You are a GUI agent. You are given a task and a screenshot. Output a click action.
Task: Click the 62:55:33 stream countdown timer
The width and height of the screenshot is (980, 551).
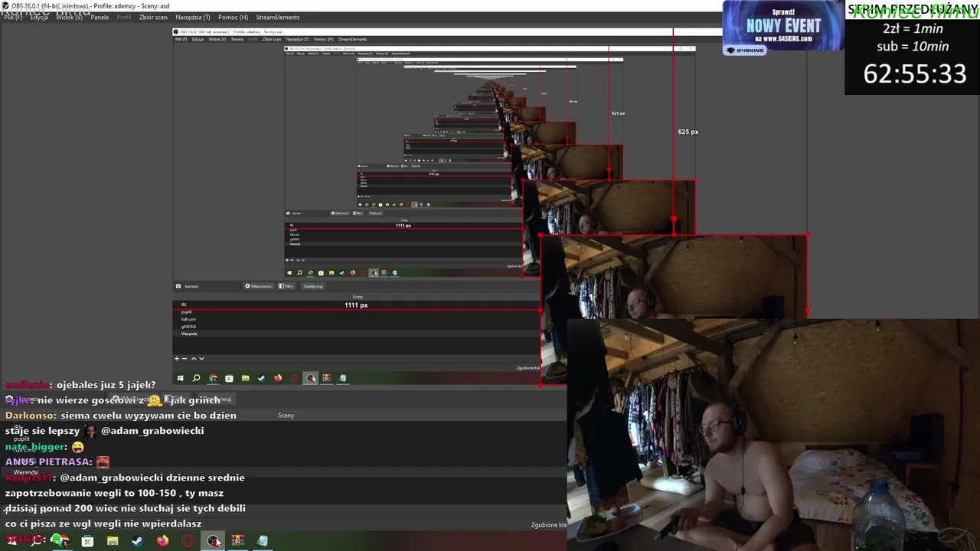coord(915,73)
